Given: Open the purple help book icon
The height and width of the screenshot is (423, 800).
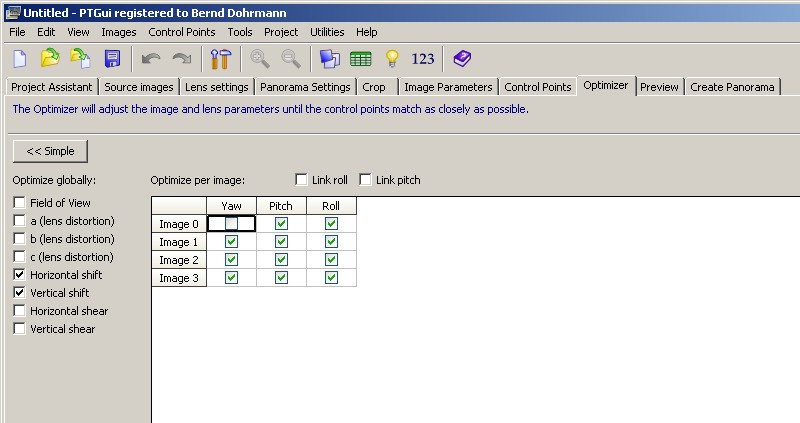Looking at the screenshot, I should (461, 59).
